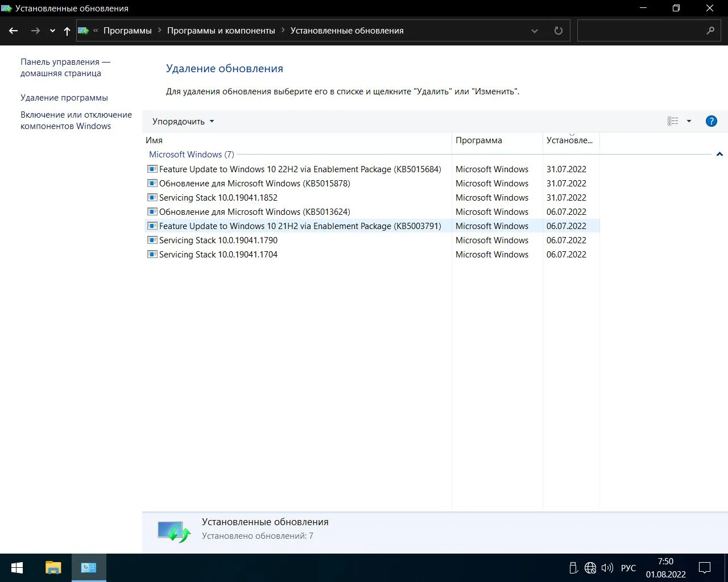Click Microsoft Windows program cell for KB5015684
Screen dimensions: 728x582
(492, 169)
